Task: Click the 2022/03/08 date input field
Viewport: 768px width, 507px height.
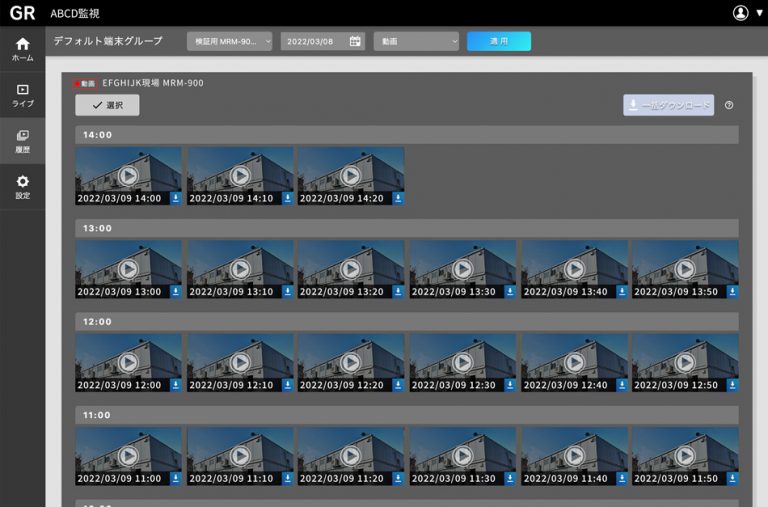Action: click(x=315, y=42)
